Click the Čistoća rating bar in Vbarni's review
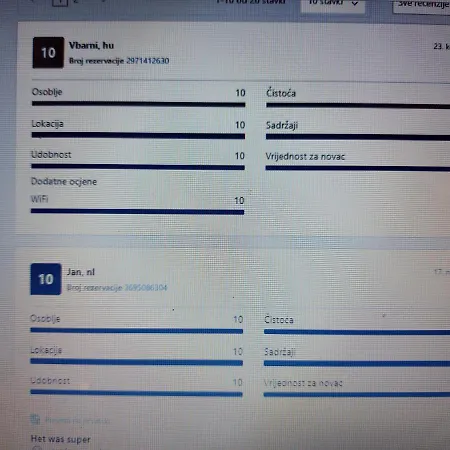 point(358,106)
